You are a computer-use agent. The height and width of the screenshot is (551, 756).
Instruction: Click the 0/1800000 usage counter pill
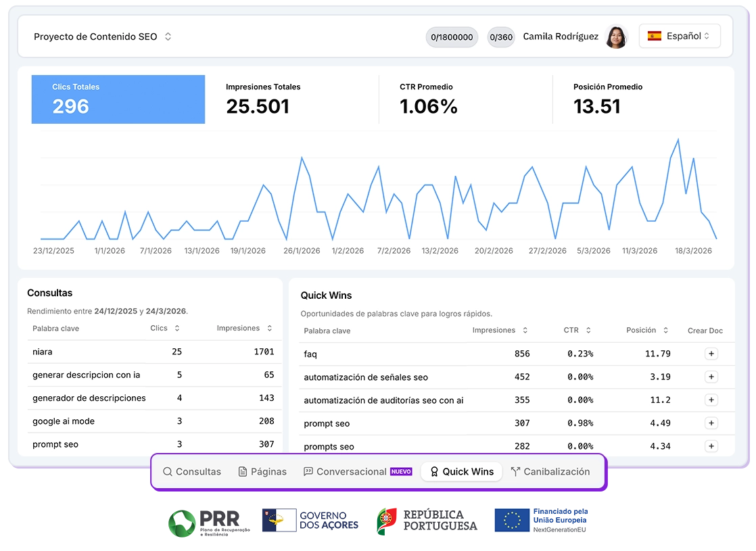click(x=451, y=37)
